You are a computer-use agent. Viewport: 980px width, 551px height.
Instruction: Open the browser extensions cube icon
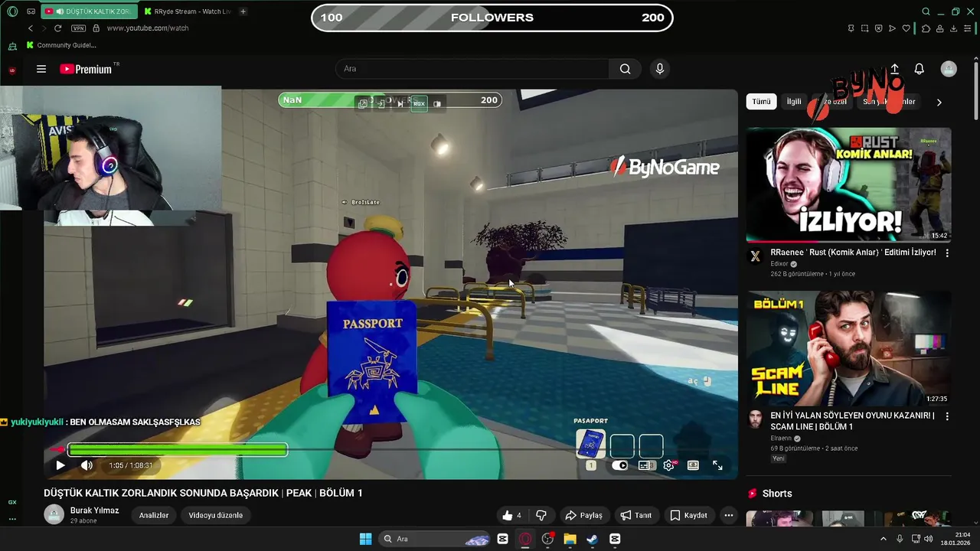(x=926, y=28)
